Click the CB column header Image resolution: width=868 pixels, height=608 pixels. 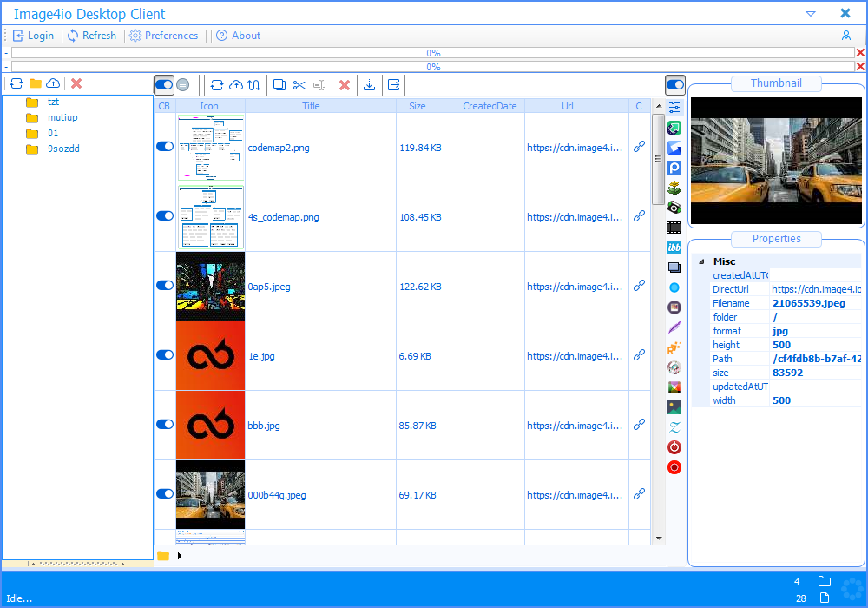[x=164, y=106]
